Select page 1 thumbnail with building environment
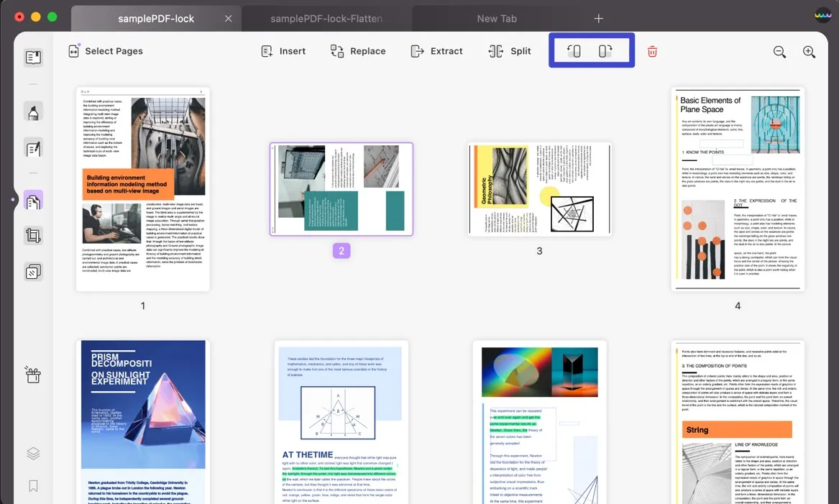The image size is (839, 504). pyautogui.click(x=143, y=189)
